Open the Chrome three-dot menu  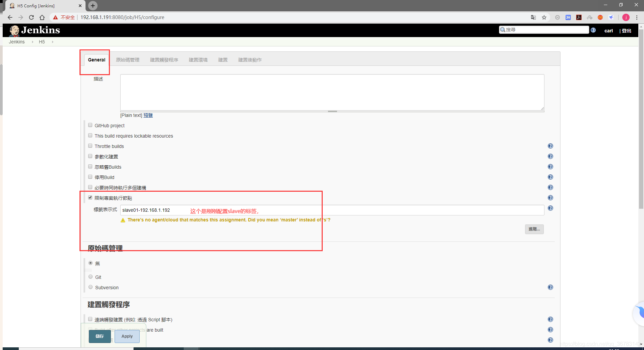pos(637,17)
